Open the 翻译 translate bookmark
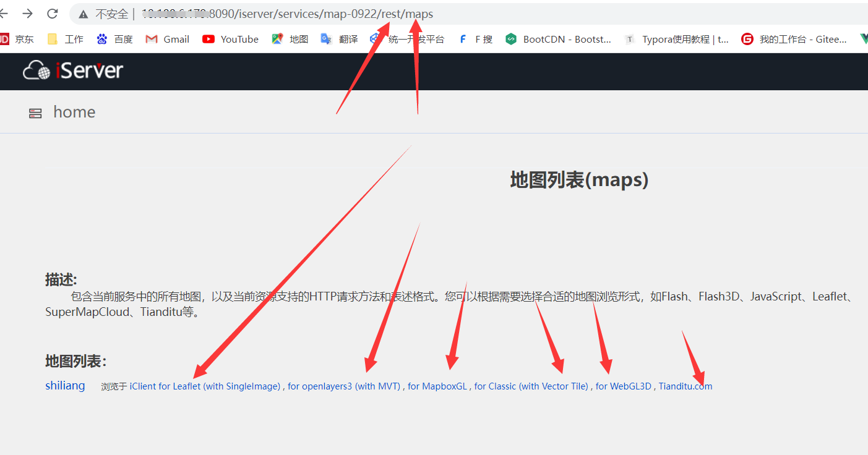The image size is (868, 455). [x=340, y=39]
